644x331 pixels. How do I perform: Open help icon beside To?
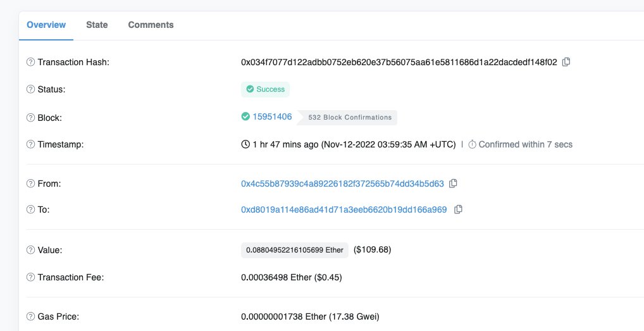pyautogui.click(x=30, y=209)
